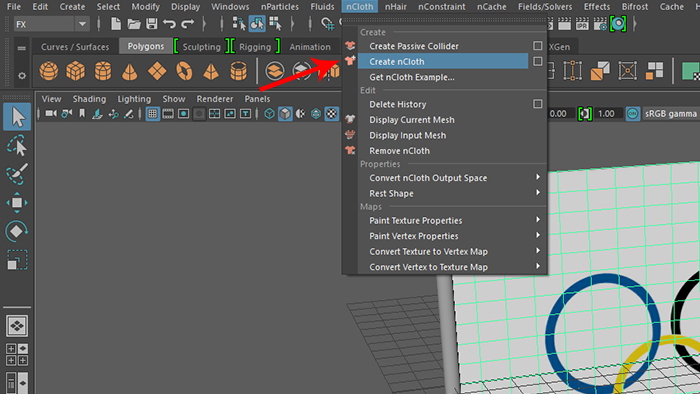The height and width of the screenshot is (394, 700).
Task: Click Get nCloth Example...
Action: 412,77
